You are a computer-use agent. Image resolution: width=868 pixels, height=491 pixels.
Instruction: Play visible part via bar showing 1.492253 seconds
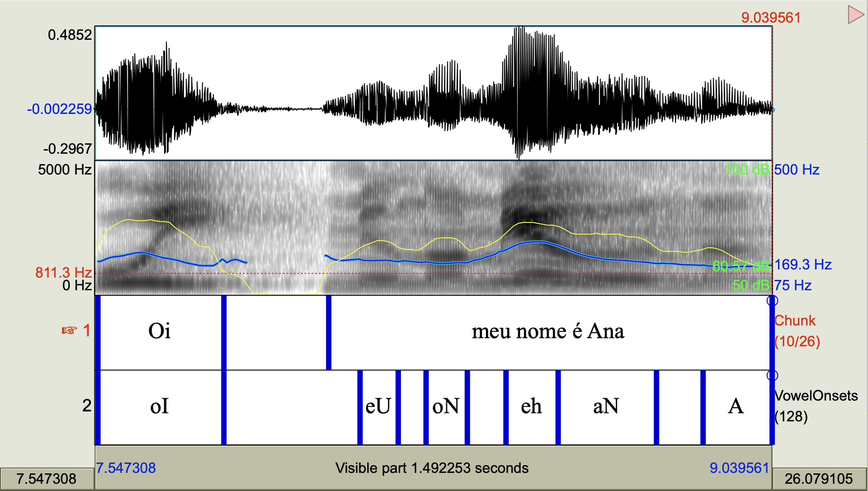click(x=432, y=468)
